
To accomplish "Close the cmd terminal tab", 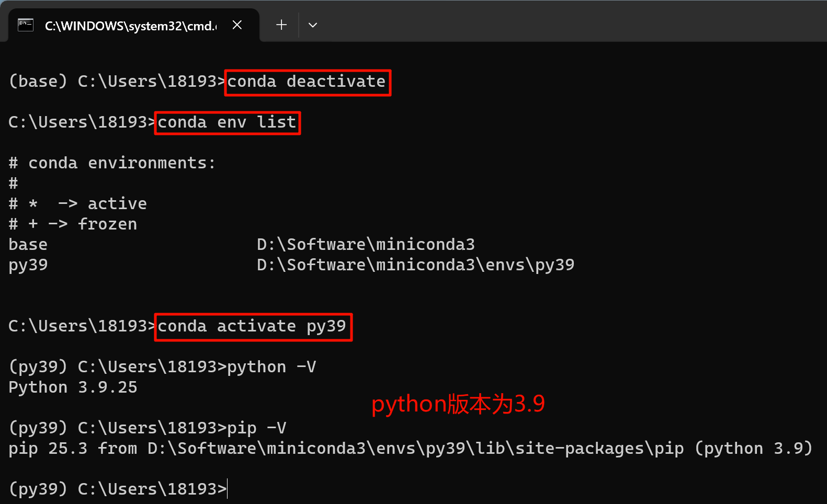I will click(x=237, y=25).
